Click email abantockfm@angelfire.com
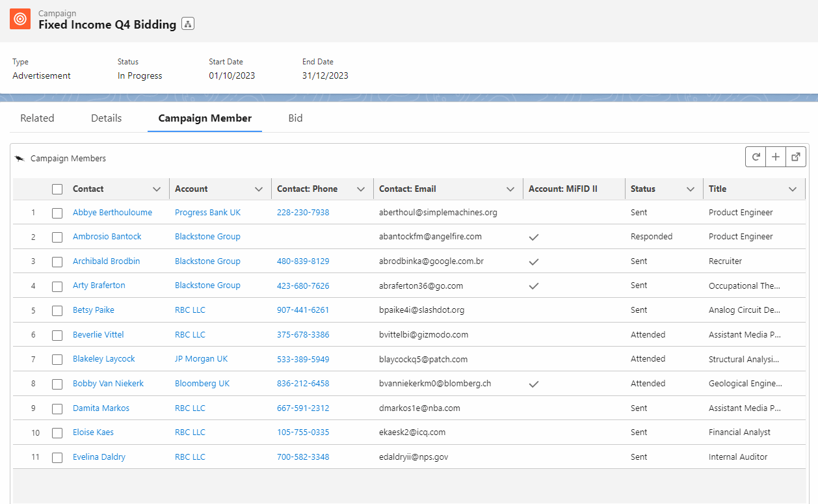This screenshot has height=504, width=818. [x=430, y=236]
